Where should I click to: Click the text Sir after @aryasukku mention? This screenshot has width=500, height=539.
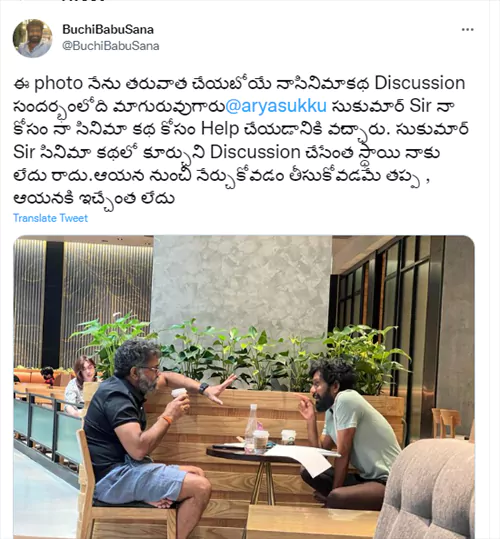[x=421, y=106]
